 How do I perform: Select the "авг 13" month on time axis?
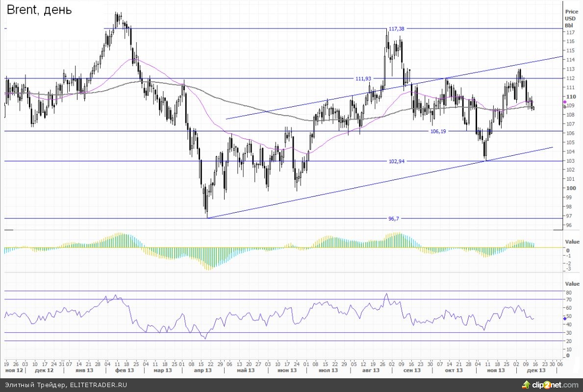pos(371,370)
